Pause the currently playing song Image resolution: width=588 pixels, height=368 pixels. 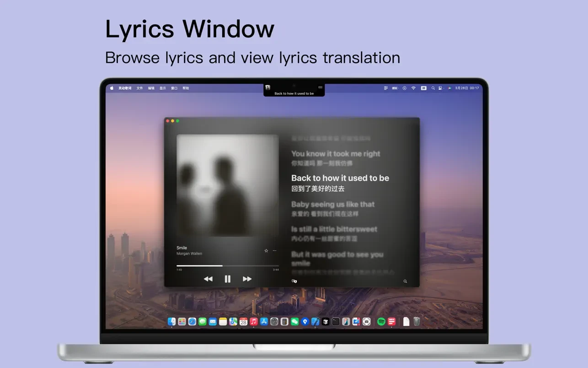click(x=227, y=279)
